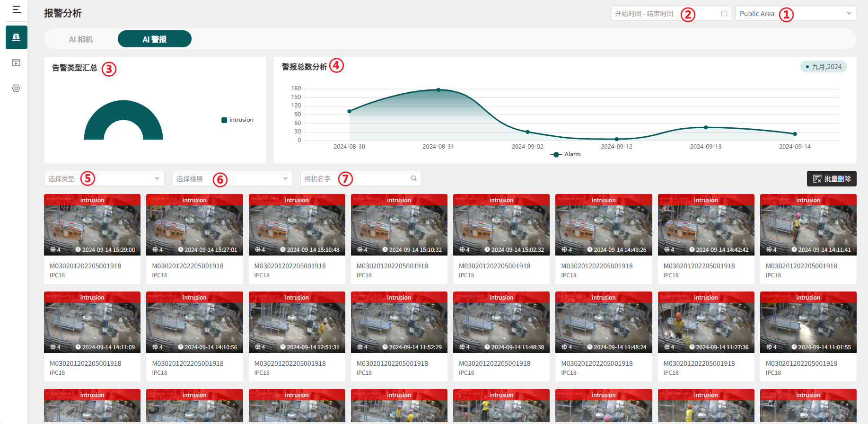This screenshot has width=868, height=424.
Task: Open alarm thumbnail dated 2024-09-14 11:01:55
Action: (x=808, y=322)
